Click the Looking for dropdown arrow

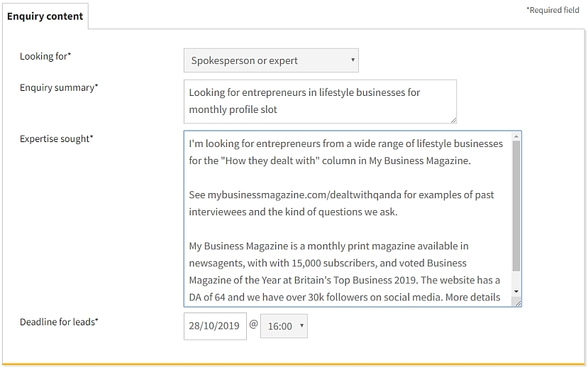click(x=353, y=60)
